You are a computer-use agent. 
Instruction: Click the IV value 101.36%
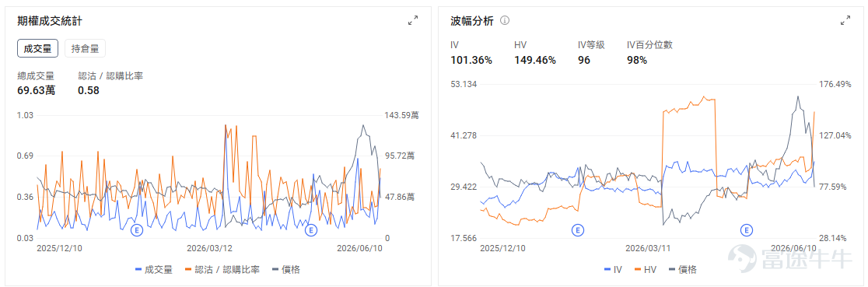tap(471, 61)
